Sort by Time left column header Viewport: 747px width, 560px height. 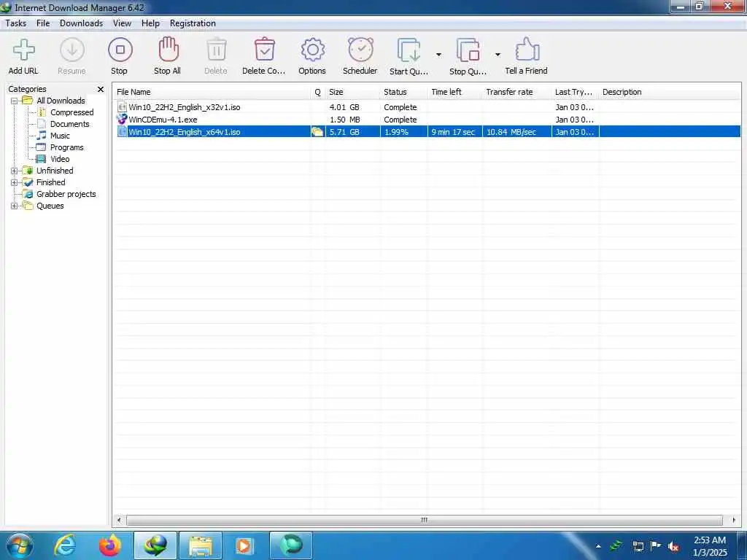pyautogui.click(x=455, y=92)
